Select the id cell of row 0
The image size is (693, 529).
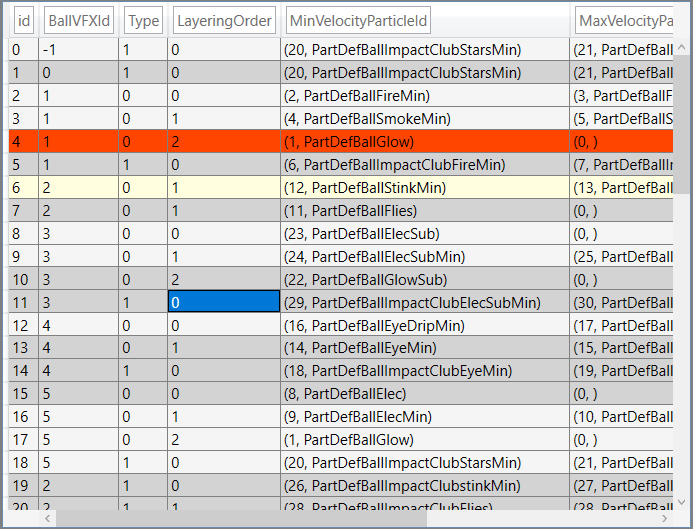click(x=23, y=49)
